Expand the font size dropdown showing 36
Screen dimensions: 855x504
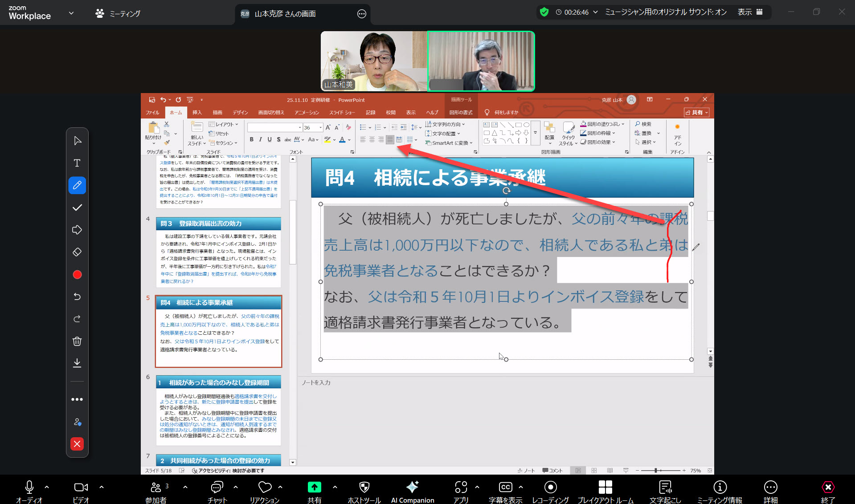pyautogui.click(x=320, y=128)
